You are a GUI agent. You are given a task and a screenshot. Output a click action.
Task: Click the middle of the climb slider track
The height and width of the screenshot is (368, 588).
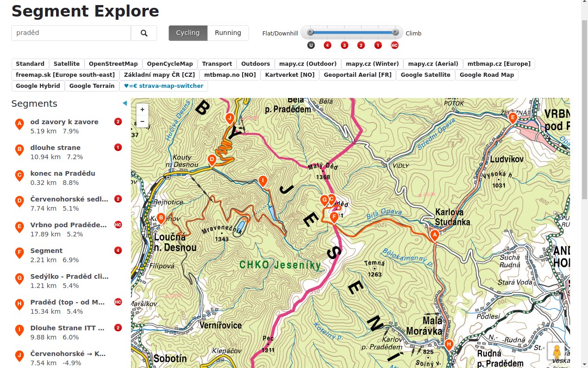tap(353, 32)
